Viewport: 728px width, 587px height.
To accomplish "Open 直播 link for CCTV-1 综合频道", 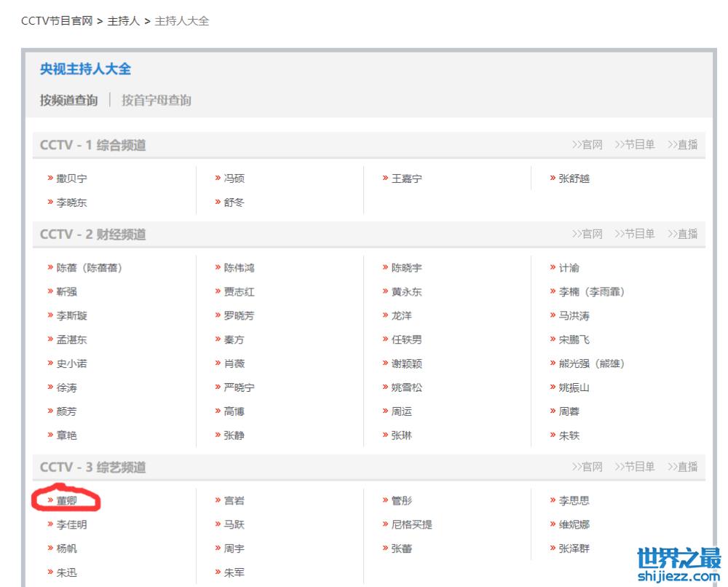I will [682, 145].
